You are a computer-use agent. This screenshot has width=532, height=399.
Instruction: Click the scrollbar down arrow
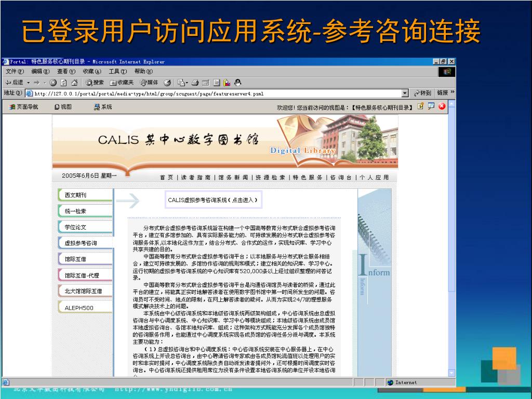click(x=451, y=373)
